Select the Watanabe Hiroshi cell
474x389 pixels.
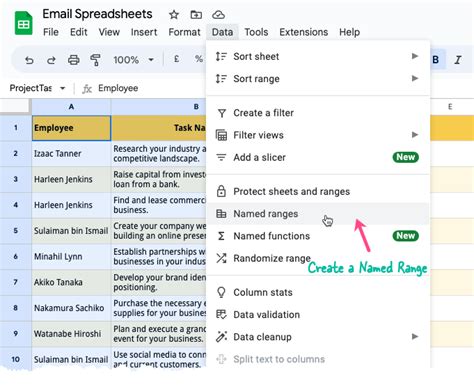coord(71,334)
